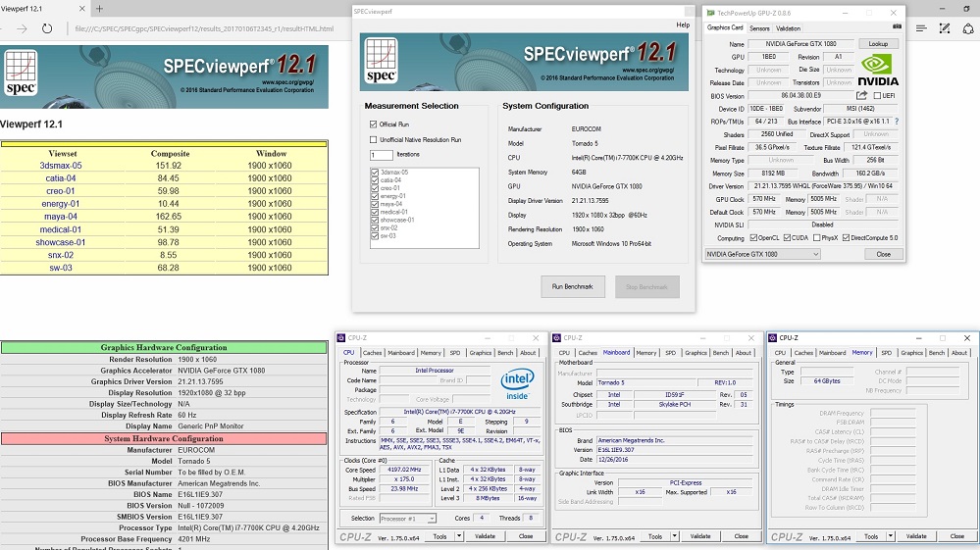Toggle the UEFI checkbox in GPU-Z
980x550 pixels.
click(877, 95)
